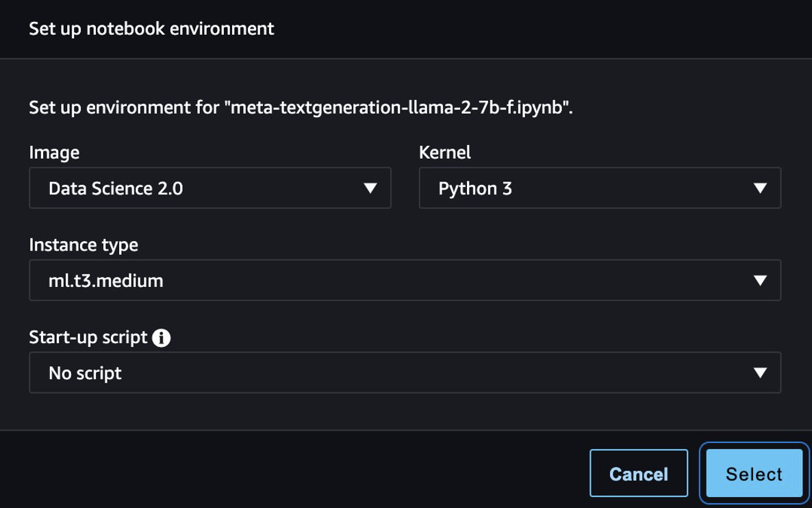Expand the Instance type selector field

click(x=405, y=280)
